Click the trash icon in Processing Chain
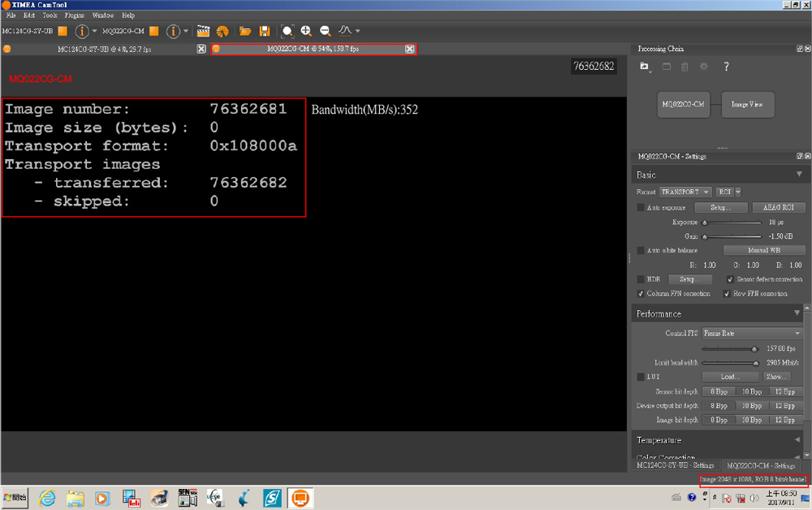The height and width of the screenshot is (510, 812). (685, 67)
